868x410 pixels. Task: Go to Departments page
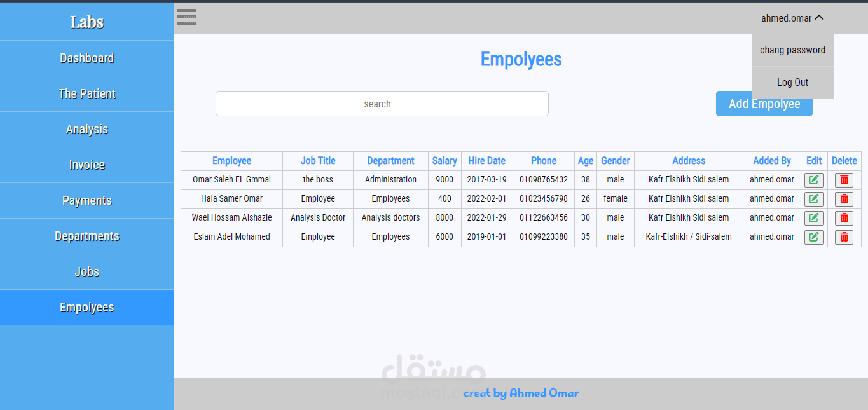[86, 236]
